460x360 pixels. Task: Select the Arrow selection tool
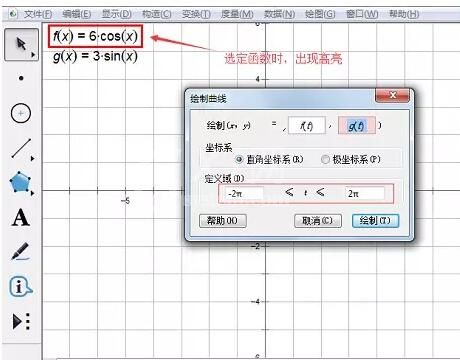21,44
